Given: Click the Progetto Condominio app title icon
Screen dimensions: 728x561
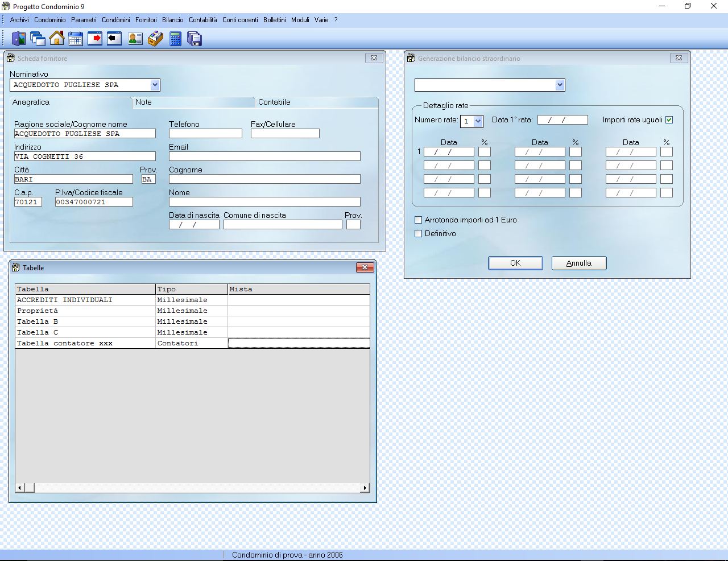Looking at the screenshot, I should (6, 6).
